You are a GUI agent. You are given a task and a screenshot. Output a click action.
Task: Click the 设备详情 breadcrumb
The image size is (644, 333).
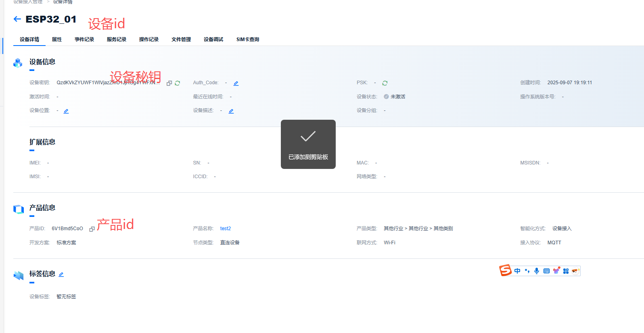tap(63, 2)
